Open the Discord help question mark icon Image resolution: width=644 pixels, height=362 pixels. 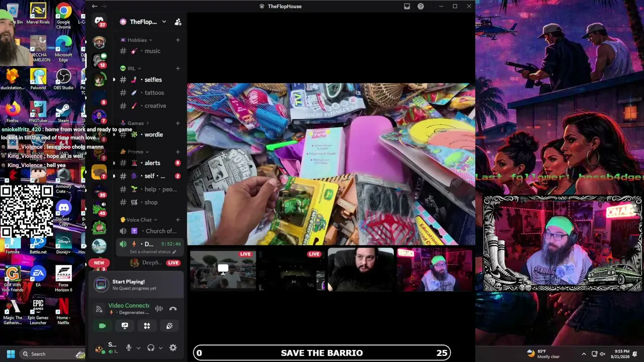[x=421, y=7]
